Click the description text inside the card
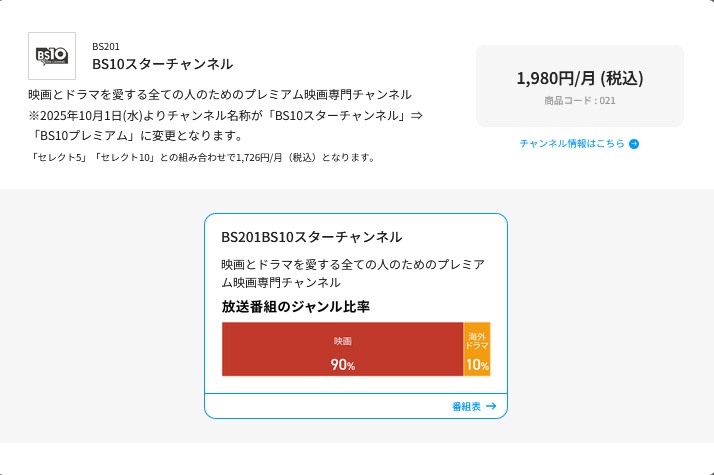Image resolution: width=714 pixels, height=475 pixels. pos(353,273)
